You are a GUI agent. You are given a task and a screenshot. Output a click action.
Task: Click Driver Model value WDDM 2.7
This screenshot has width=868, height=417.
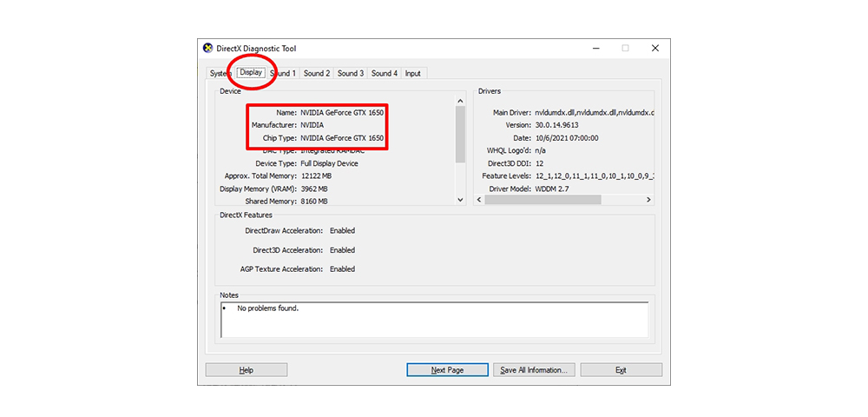[552, 189]
